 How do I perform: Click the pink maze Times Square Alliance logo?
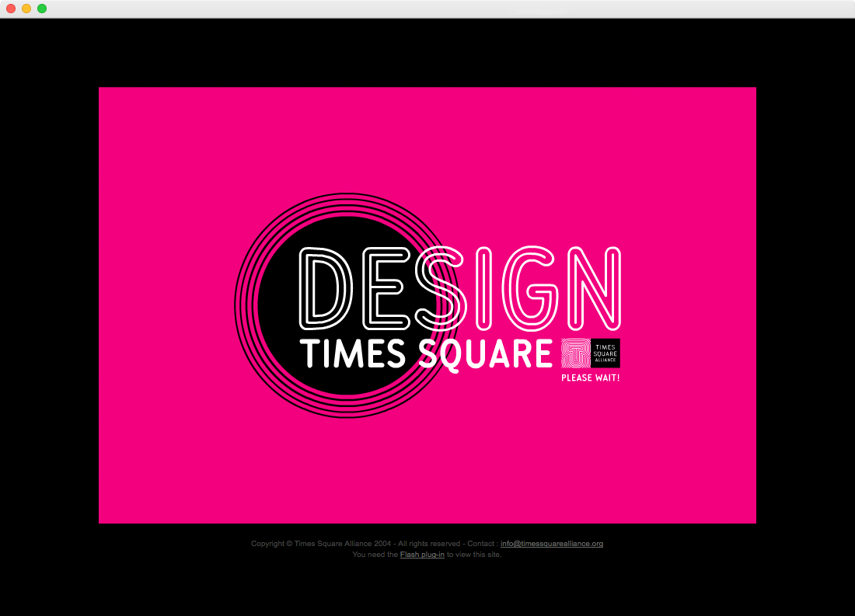click(576, 353)
